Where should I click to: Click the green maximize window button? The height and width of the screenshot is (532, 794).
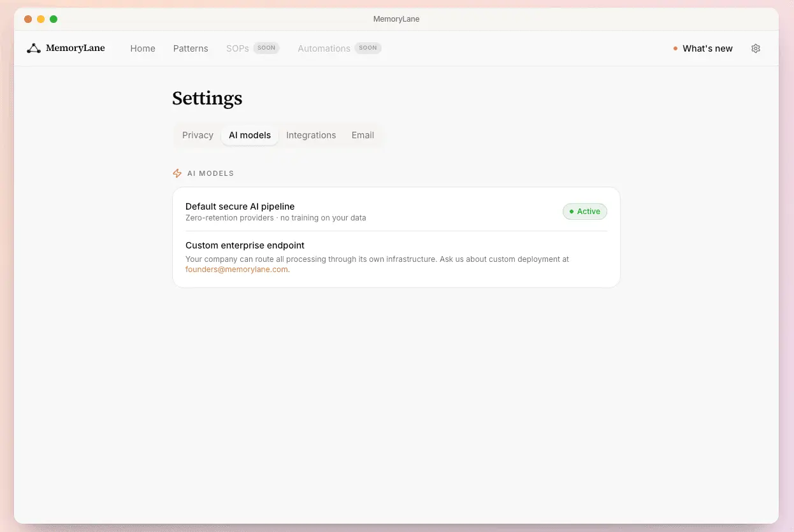[54, 19]
